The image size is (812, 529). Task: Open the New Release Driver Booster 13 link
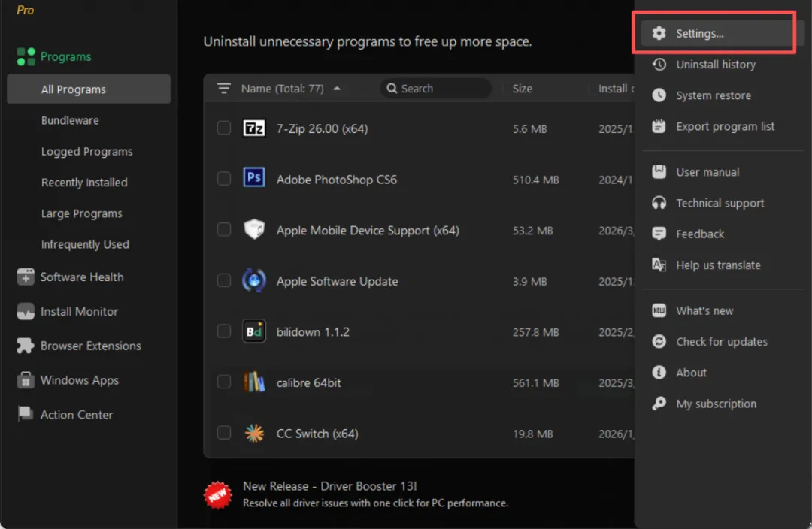(x=330, y=486)
